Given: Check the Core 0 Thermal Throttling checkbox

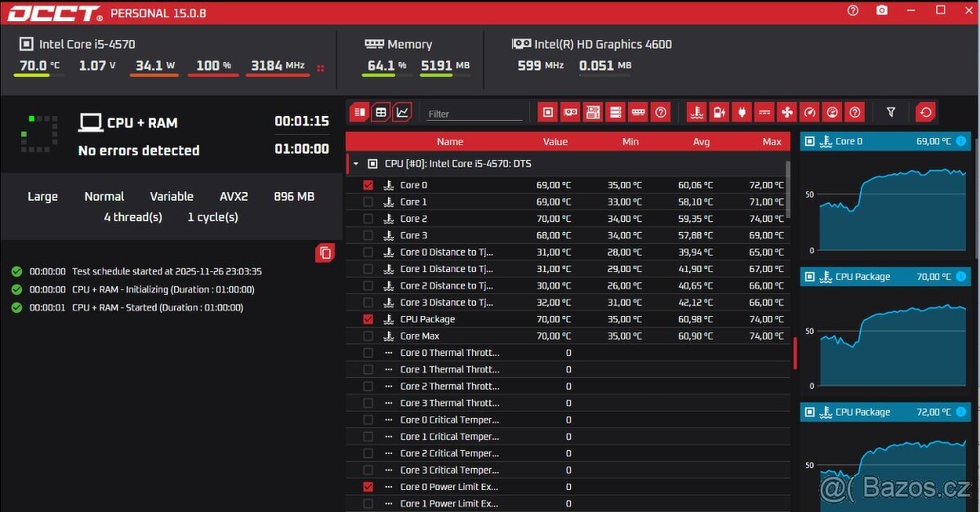Looking at the screenshot, I should point(367,353).
